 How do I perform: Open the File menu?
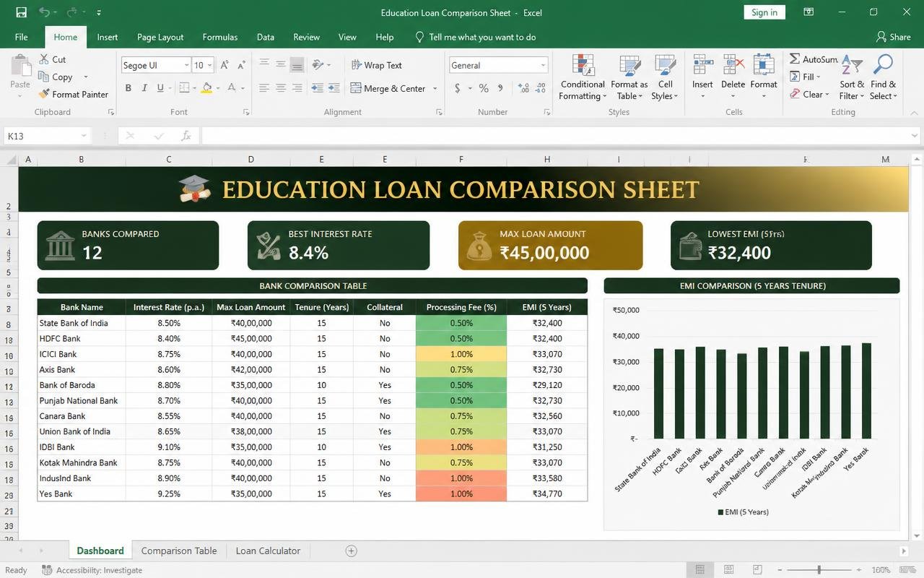[x=22, y=37]
